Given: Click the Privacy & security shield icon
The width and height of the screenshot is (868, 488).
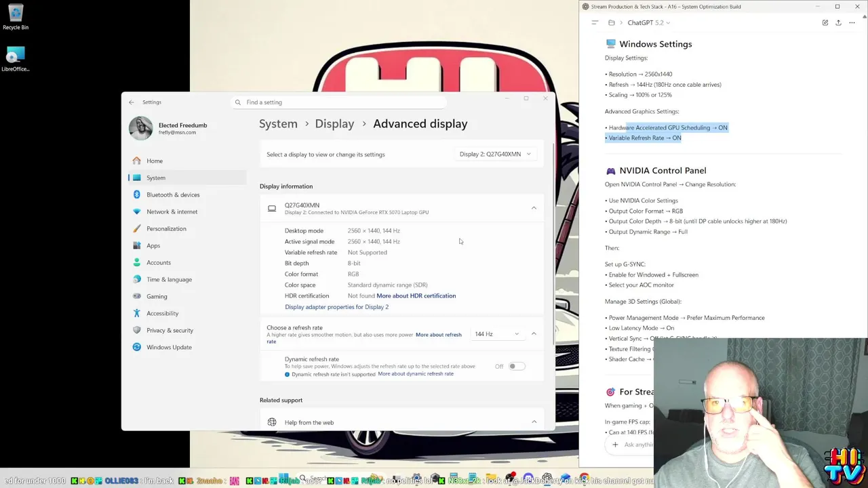Looking at the screenshot, I should click(x=137, y=330).
